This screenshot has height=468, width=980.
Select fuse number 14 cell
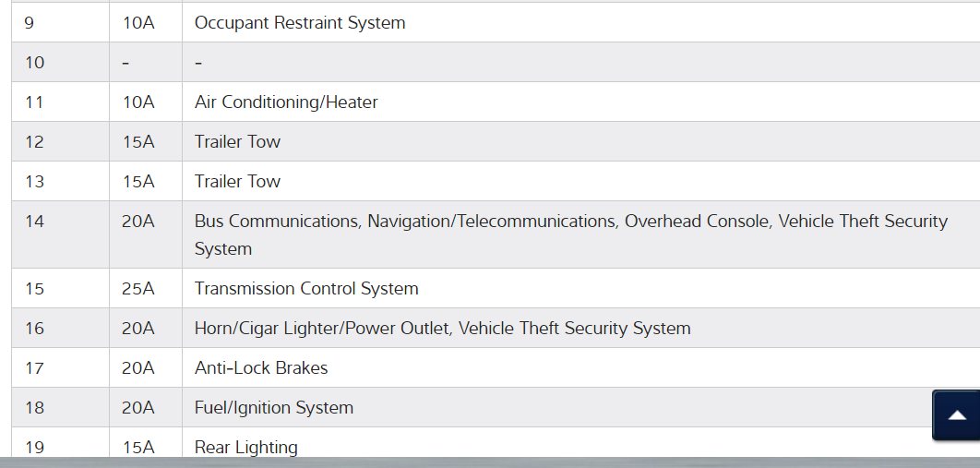tap(34, 222)
